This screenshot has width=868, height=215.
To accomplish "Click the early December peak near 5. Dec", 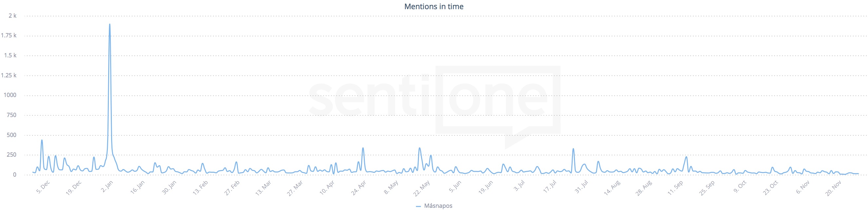I will pos(42,140).
